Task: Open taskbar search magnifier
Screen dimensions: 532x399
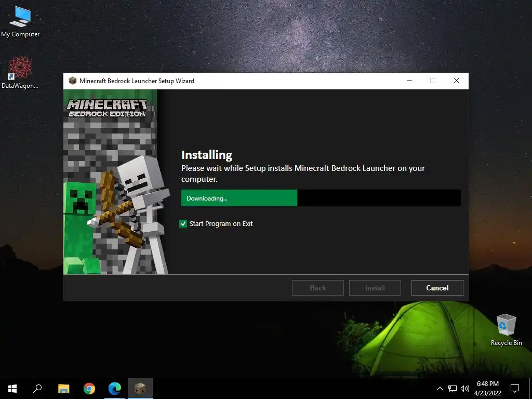Action: pyautogui.click(x=37, y=389)
